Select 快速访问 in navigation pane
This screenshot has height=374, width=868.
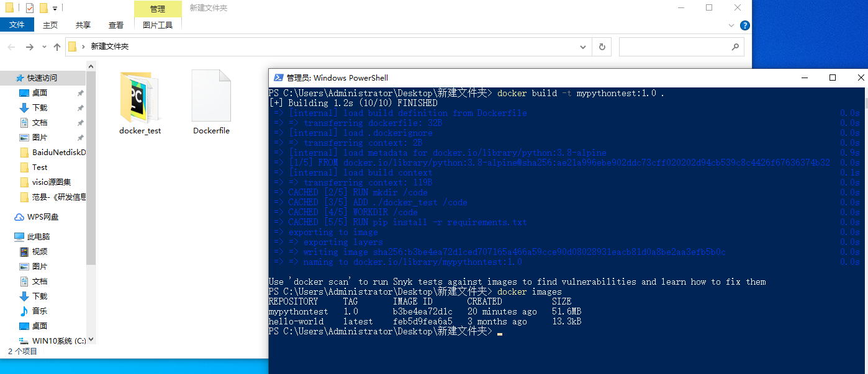click(x=42, y=78)
